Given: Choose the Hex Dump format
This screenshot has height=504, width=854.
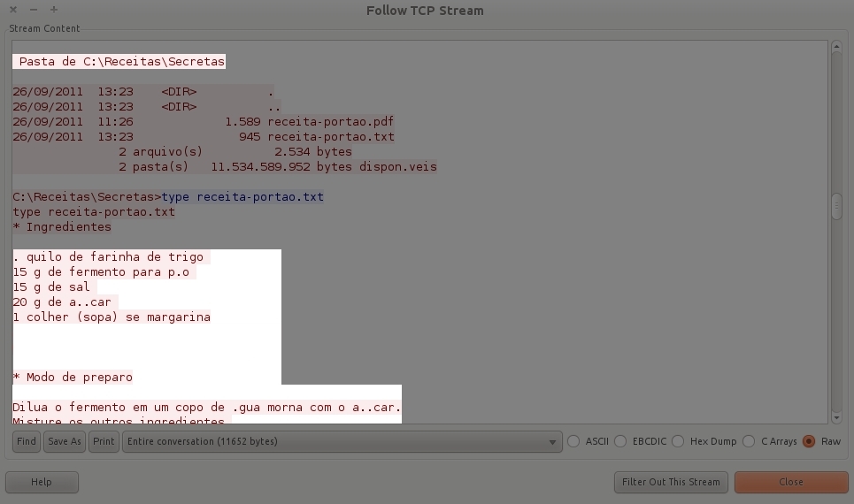Looking at the screenshot, I should (678, 441).
